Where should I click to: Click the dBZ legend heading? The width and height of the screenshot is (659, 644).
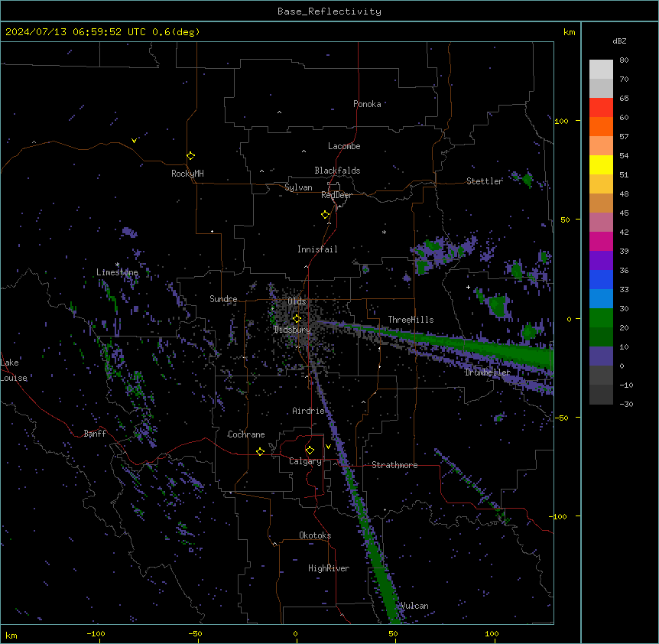619,41
